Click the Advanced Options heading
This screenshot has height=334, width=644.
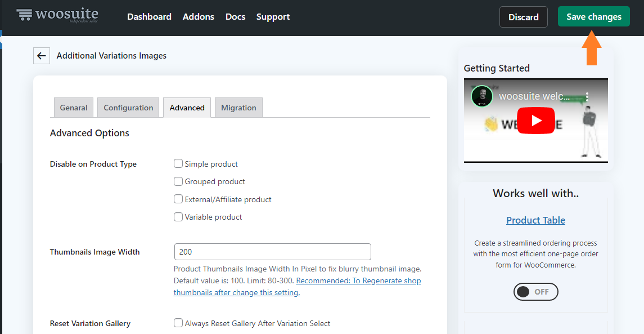coord(89,133)
